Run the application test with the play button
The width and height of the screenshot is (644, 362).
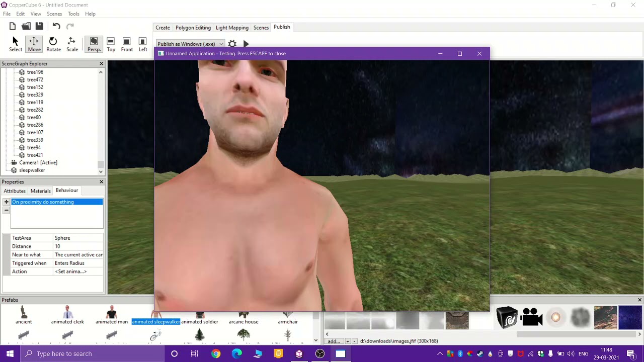[246, 44]
